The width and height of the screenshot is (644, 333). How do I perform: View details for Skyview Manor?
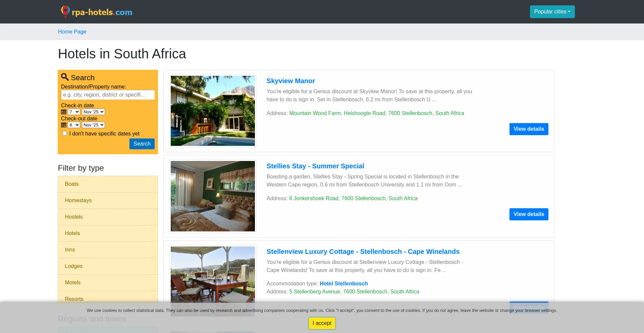click(x=529, y=129)
